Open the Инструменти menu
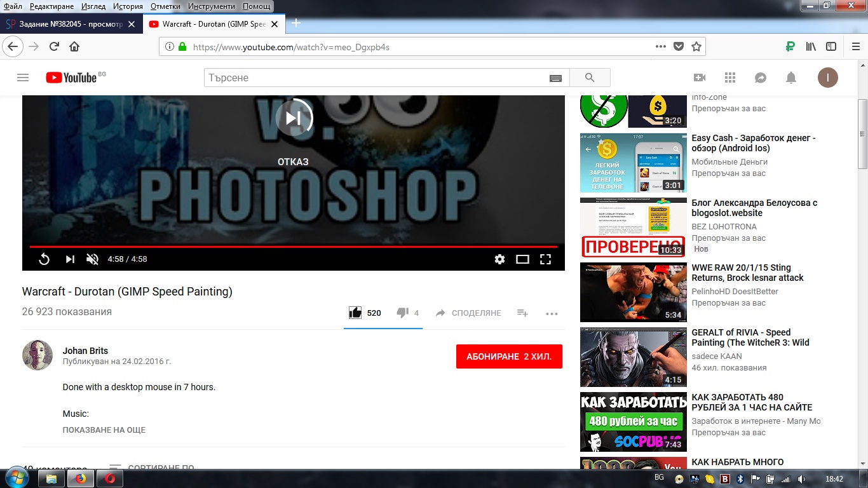Image resolution: width=868 pixels, height=488 pixels. [212, 6]
